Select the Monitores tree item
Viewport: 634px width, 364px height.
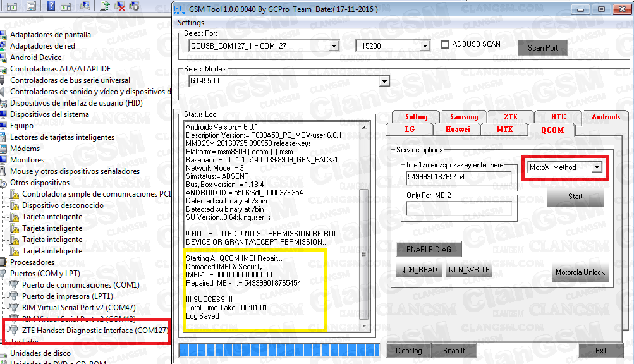point(27,160)
